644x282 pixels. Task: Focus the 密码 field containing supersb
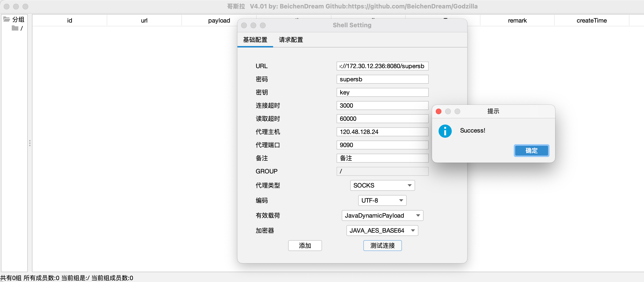coord(382,79)
